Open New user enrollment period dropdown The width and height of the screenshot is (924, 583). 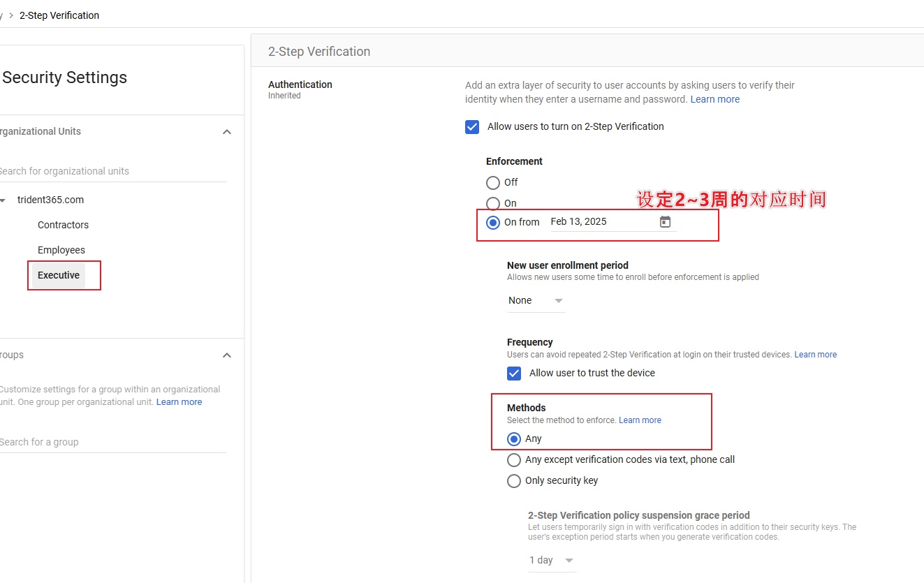(536, 301)
